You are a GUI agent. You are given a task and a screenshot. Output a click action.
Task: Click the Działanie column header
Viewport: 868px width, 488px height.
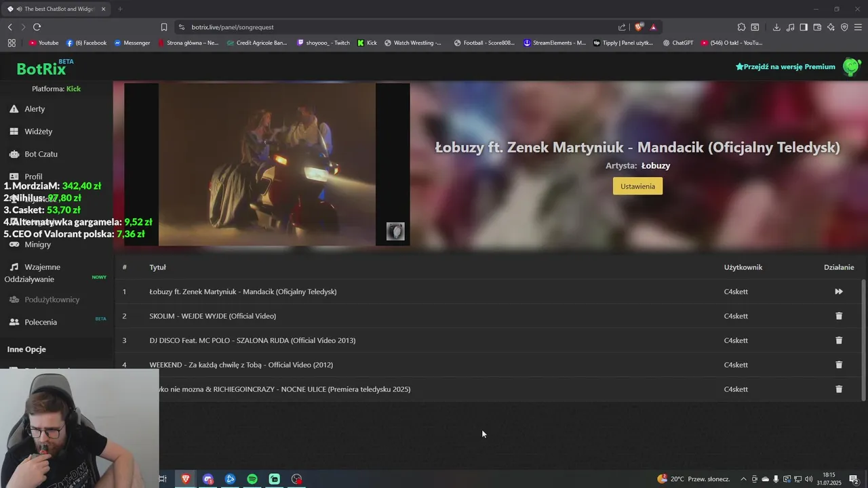(839, 267)
